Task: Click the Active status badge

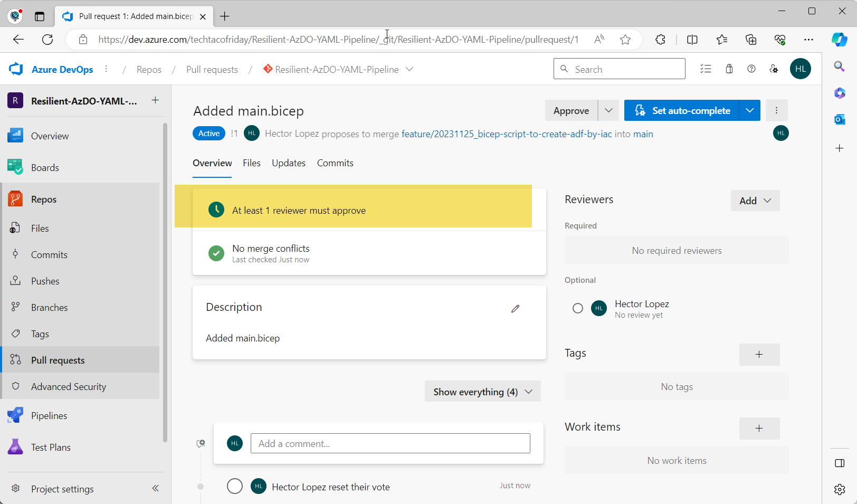Action: (209, 134)
